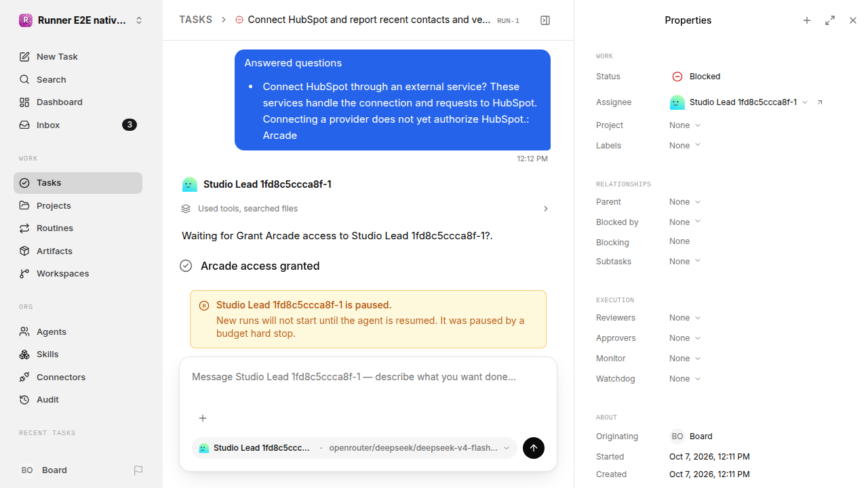Open the Inbox with 3 items
The image size is (868, 488).
coord(78,125)
